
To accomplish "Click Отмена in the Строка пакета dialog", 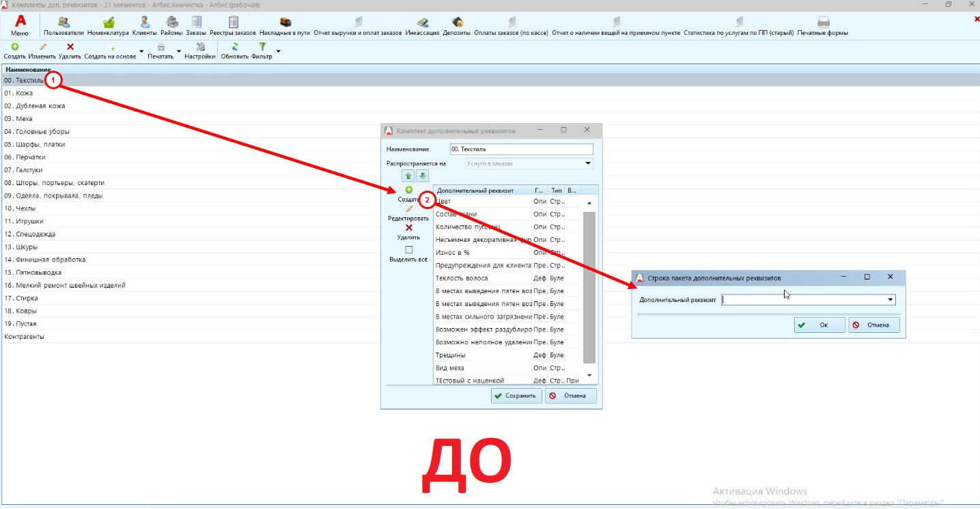I will pos(874,325).
